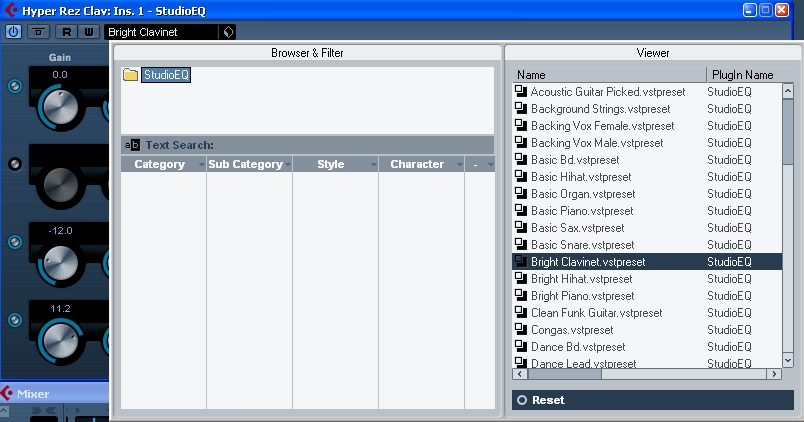
Task: Click the horizontal scrollbar thumb in Viewer
Action: point(564,374)
